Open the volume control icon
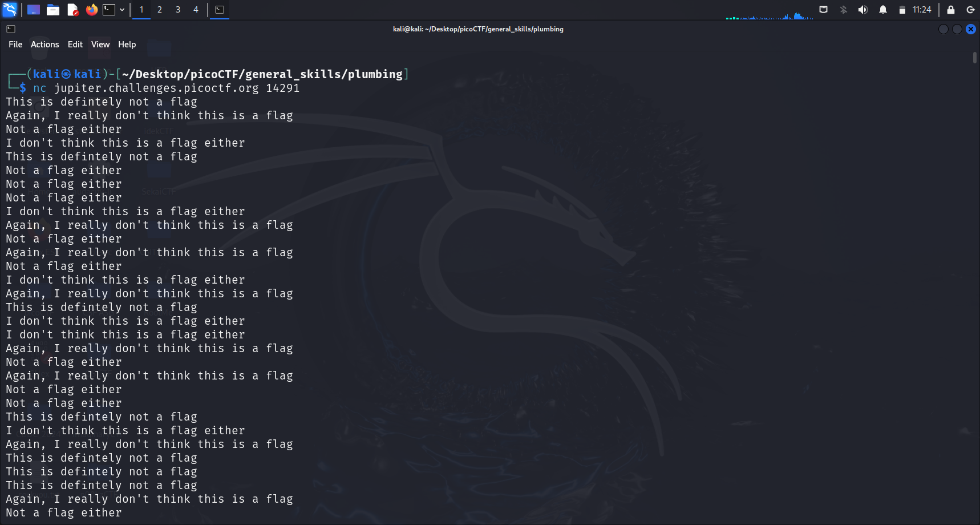The height and width of the screenshot is (525, 980). (862, 10)
